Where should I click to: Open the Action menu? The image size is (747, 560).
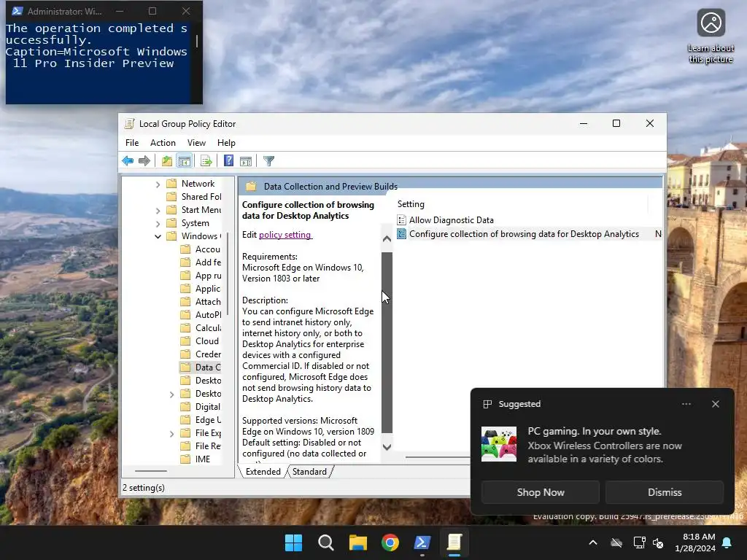(x=163, y=143)
